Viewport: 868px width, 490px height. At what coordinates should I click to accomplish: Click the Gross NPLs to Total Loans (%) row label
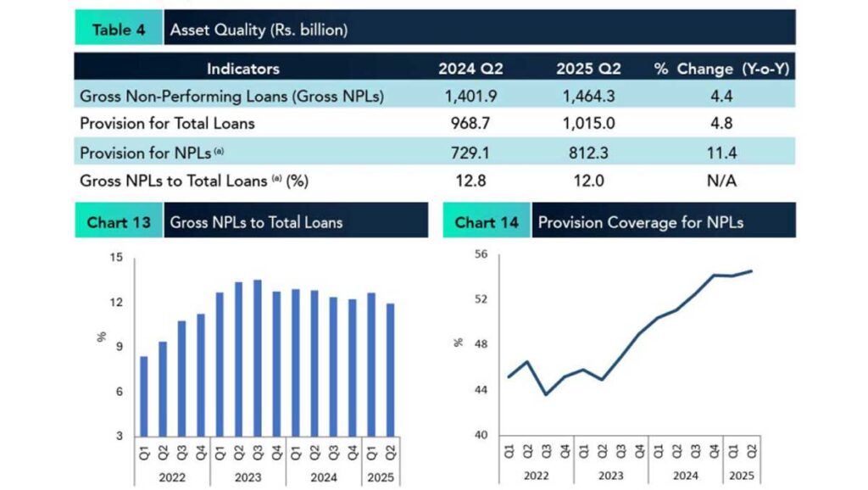point(192,181)
